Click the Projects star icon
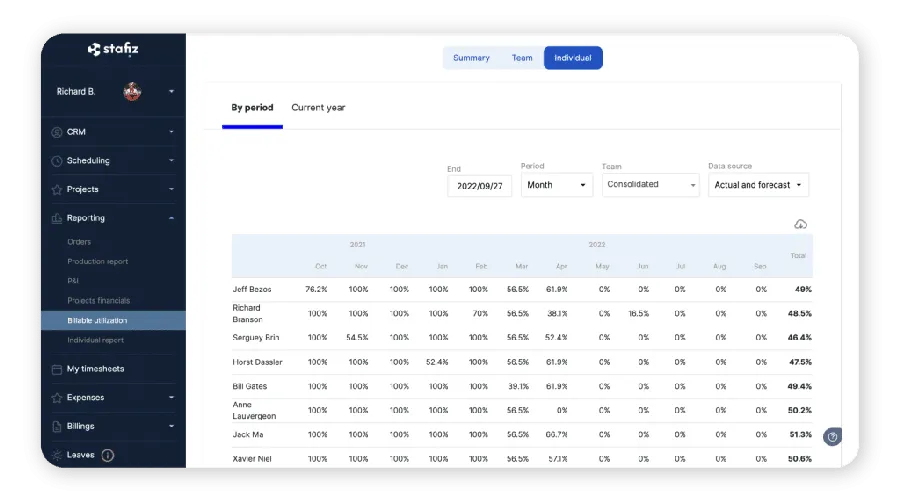Viewport: 900px width, 499px height. tap(57, 189)
